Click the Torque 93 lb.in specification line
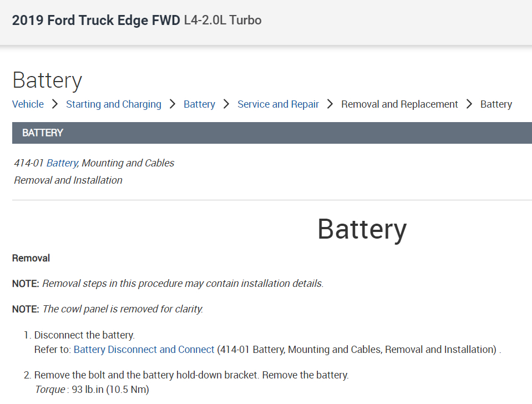This screenshot has height=404, width=532. [x=92, y=390]
